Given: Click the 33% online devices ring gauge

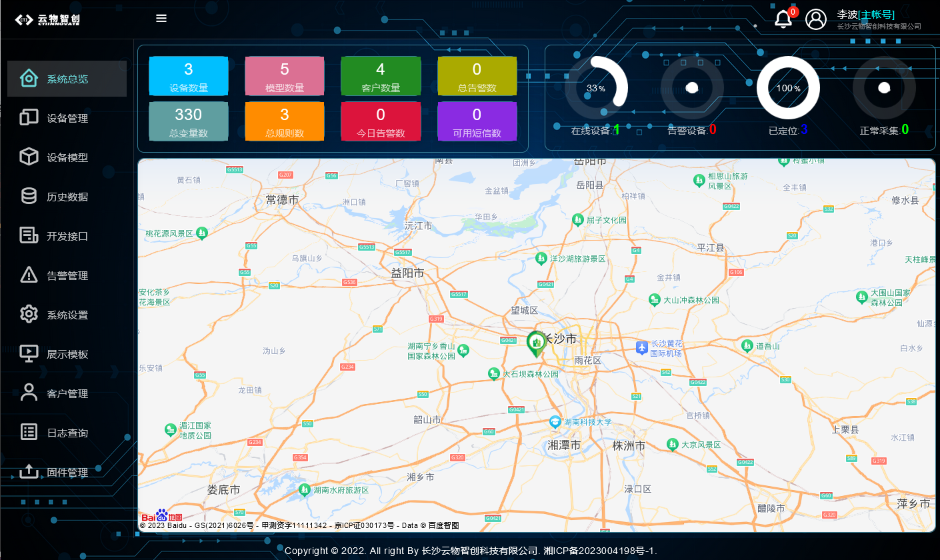Looking at the screenshot, I should pyautogui.click(x=596, y=87).
